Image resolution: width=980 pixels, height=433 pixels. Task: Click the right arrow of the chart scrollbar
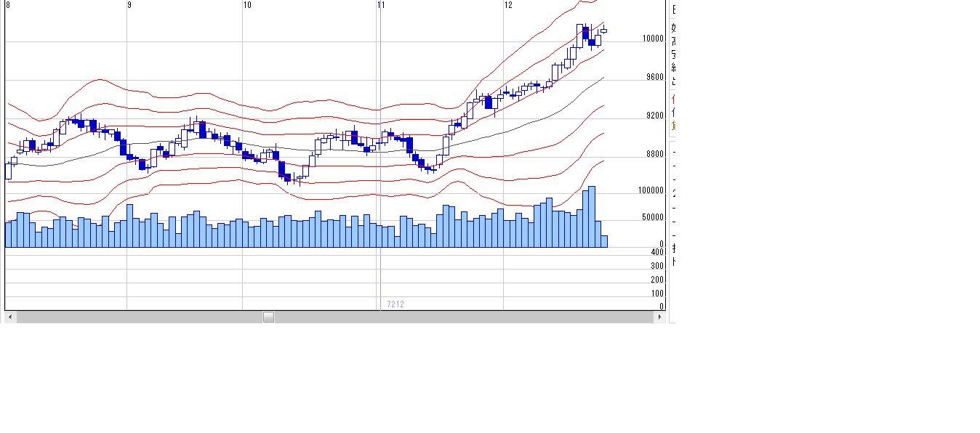click(x=660, y=317)
